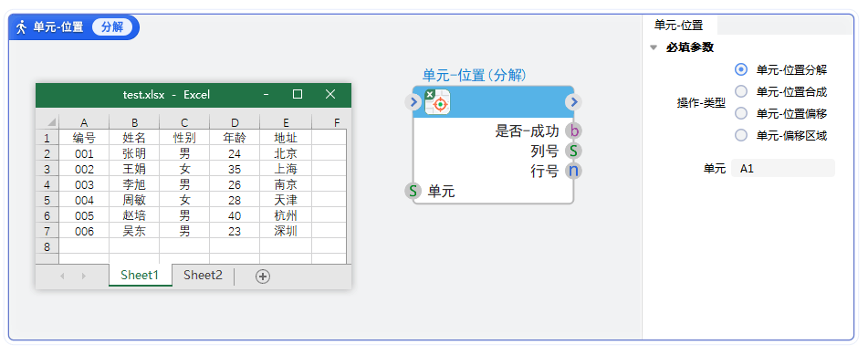This screenshot has height=355, width=868.
Task: Click the cell containing 001
Action: 84,153
